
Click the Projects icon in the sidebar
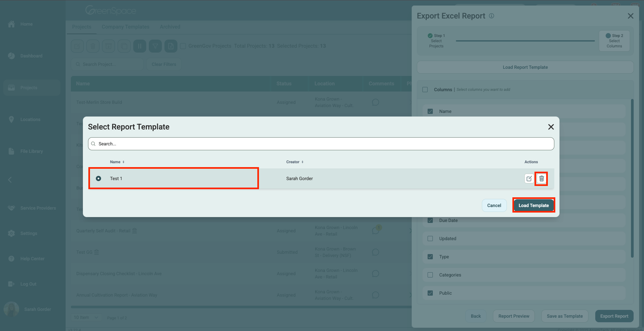(11, 88)
